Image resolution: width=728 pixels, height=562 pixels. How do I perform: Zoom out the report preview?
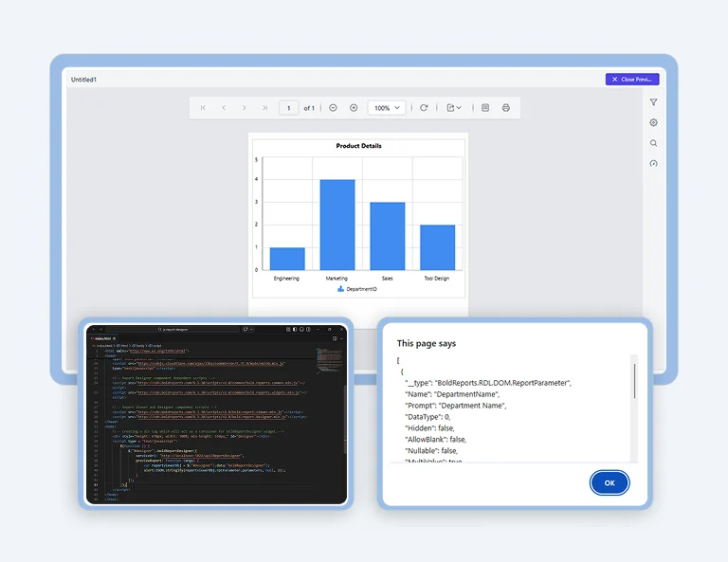(x=333, y=108)
